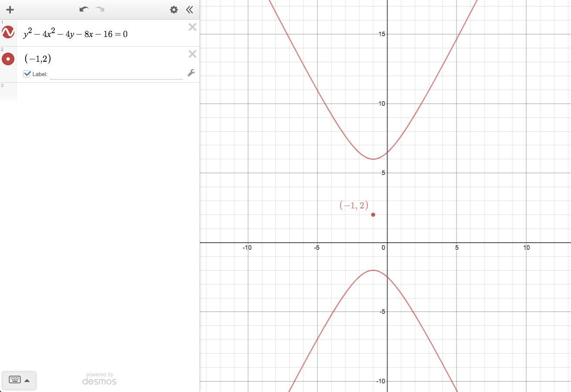The width and height of the screenshot is (571, 392).
Task: Toggle visibility of the hyperbola equation
Action: click(8, 32)
